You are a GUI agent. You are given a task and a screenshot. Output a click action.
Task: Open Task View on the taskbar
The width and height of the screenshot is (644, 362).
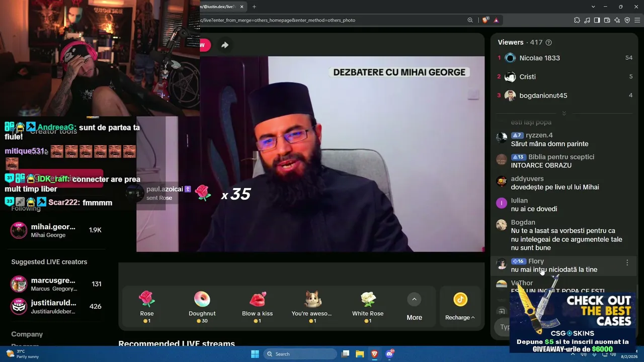345,354
